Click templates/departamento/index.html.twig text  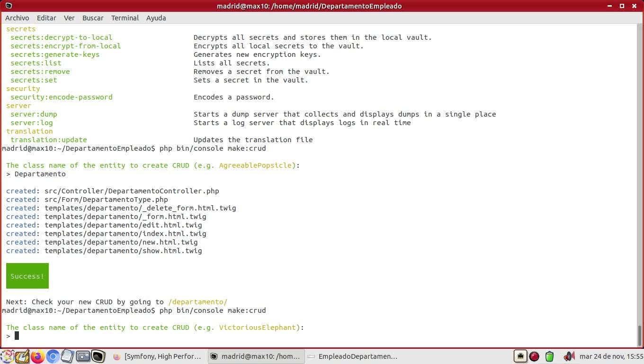[x=125, y=234]
